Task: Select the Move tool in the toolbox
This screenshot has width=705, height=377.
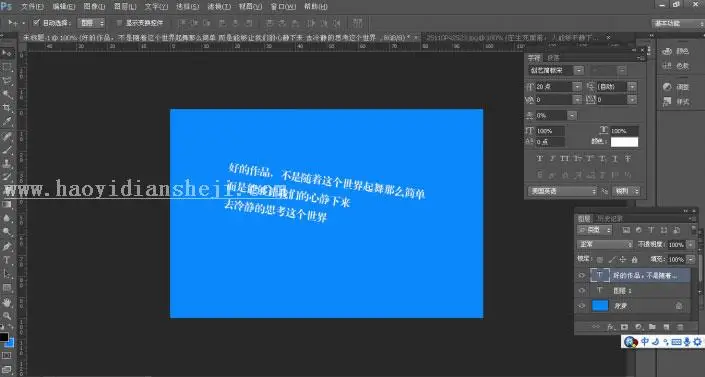Action: pos(7,54)
